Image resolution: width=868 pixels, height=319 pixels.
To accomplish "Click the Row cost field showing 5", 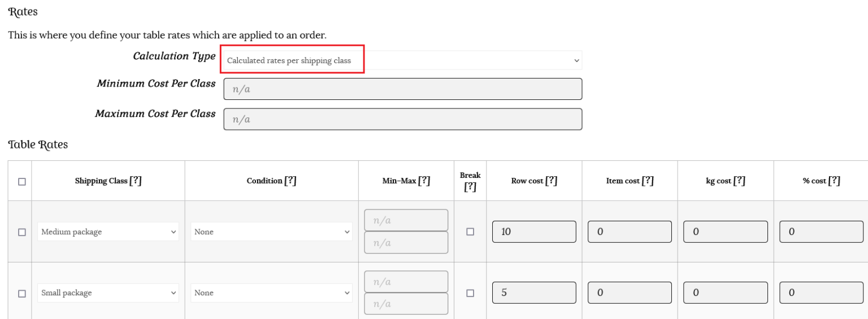I will pyautogui.click(x=534, y=293).
